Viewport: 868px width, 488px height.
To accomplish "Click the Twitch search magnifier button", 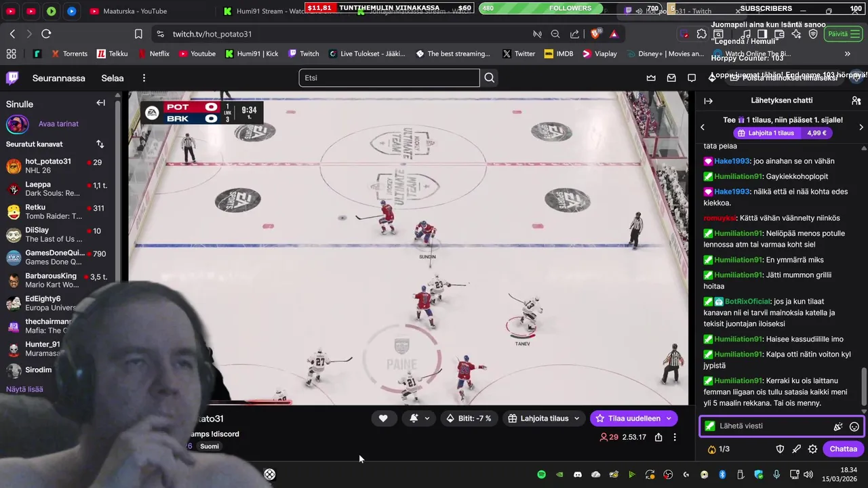I will (x=490, y=78).
